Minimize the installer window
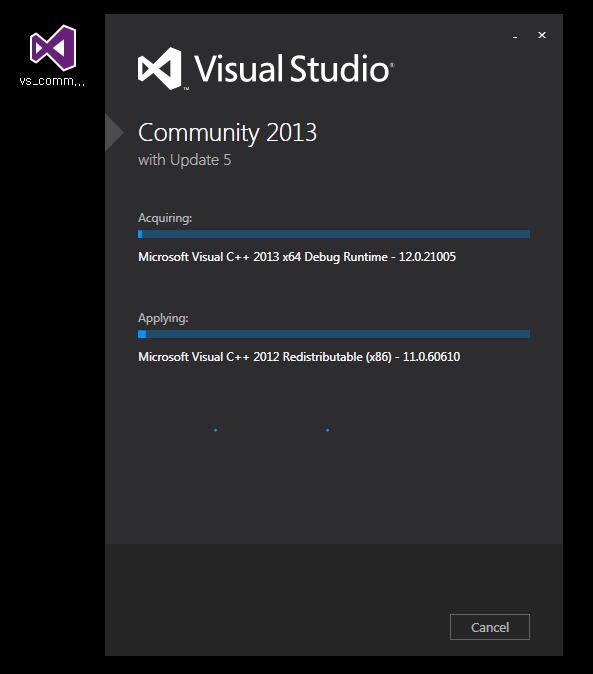 pyautogui.click(x=514, y=35)
